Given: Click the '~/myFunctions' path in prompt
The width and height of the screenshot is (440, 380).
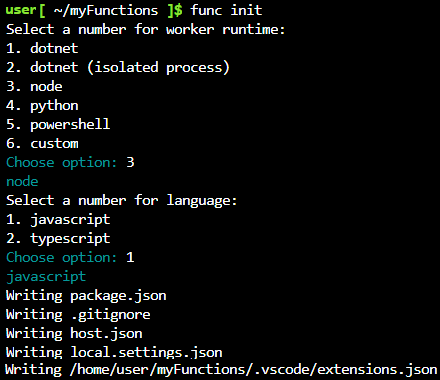Looking at the screenshot, I should tap(106, 11).
